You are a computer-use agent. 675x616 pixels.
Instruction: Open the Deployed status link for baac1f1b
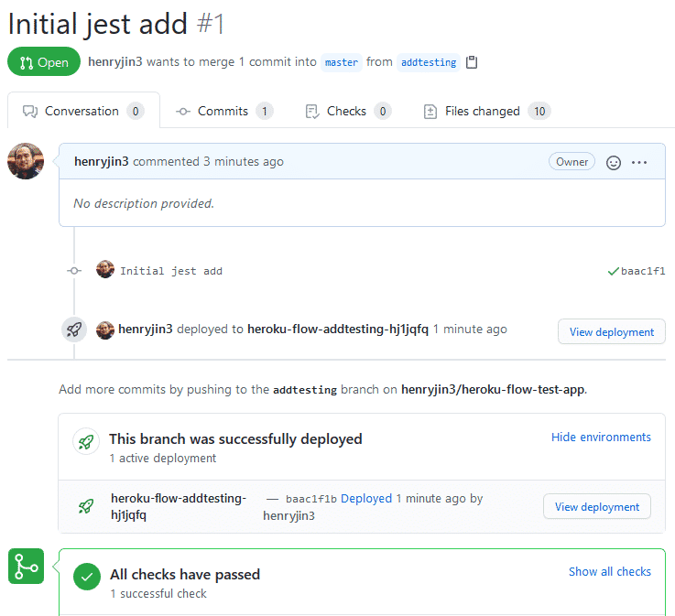pyautogui.click(x=366, y=499)
